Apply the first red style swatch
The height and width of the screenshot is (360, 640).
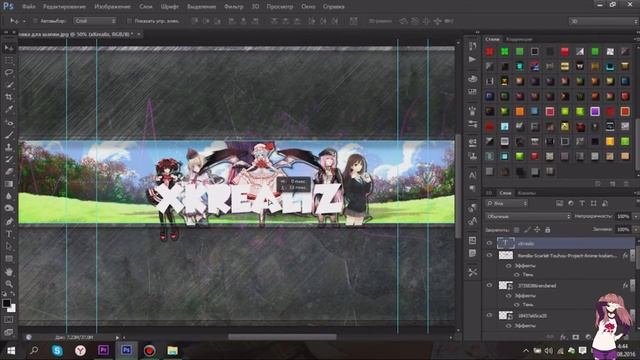[x=489, y=51]
